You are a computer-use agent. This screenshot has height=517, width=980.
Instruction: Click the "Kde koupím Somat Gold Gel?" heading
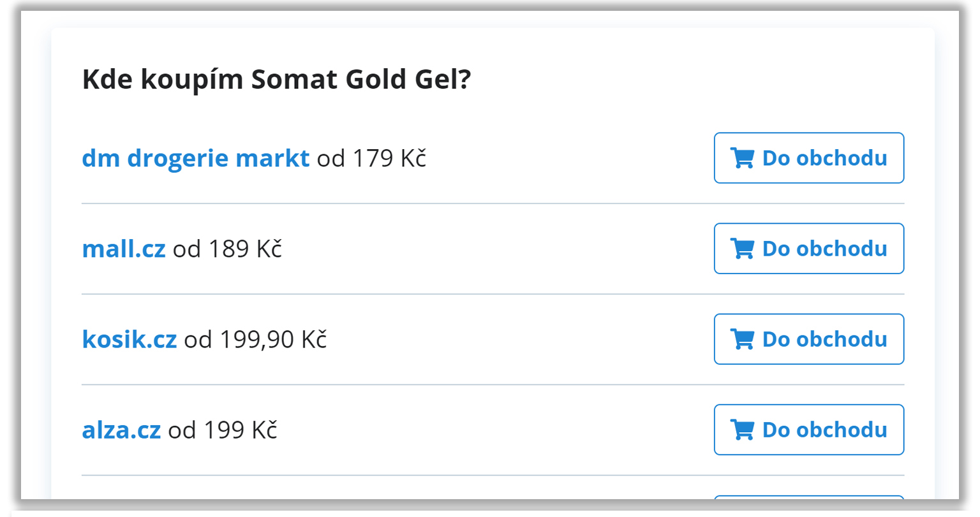pos(276,80)
